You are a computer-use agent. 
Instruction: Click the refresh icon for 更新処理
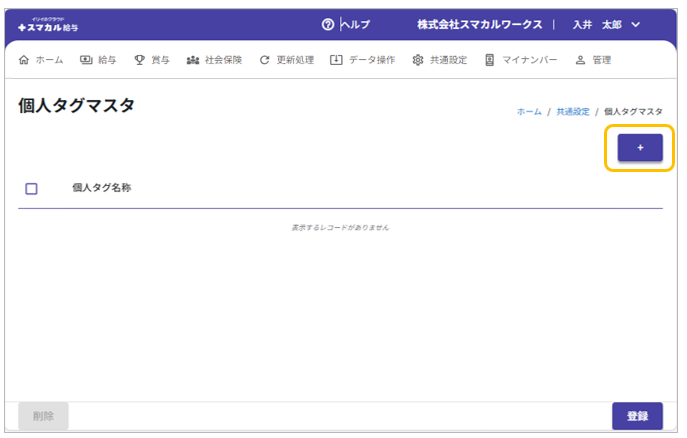pos(264,60)
